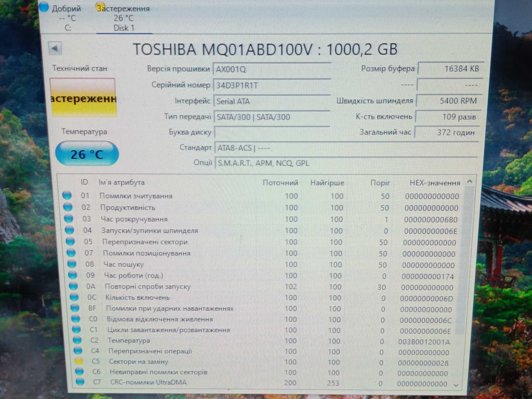The height and width of the screenshot is (399, 532).
Task: Click the yellow Застереження health status button
Action: (x=83, y=98)
